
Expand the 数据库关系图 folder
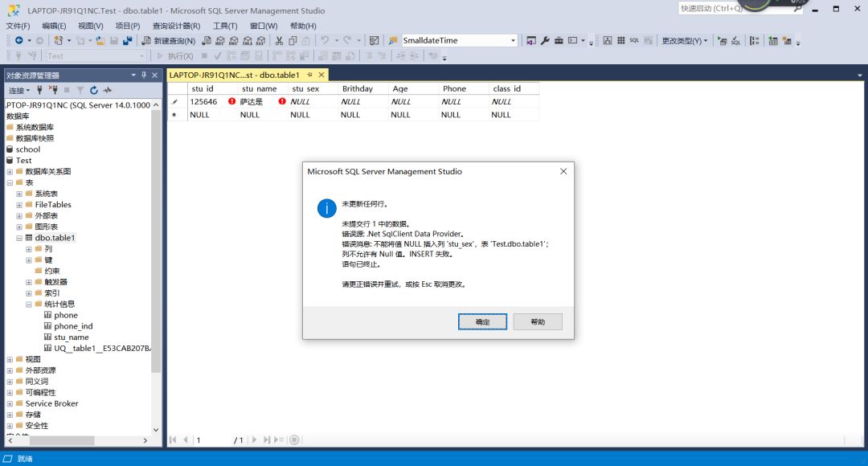coord(10,172)
